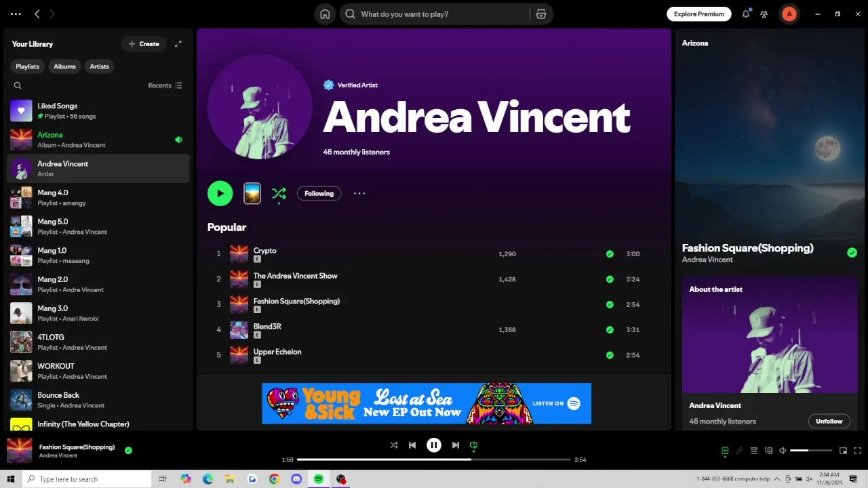The height and width of the screenshot is (488, 868).
Task: Filter library by Albums
Action: pyautogui.click(x=64, y=66)
